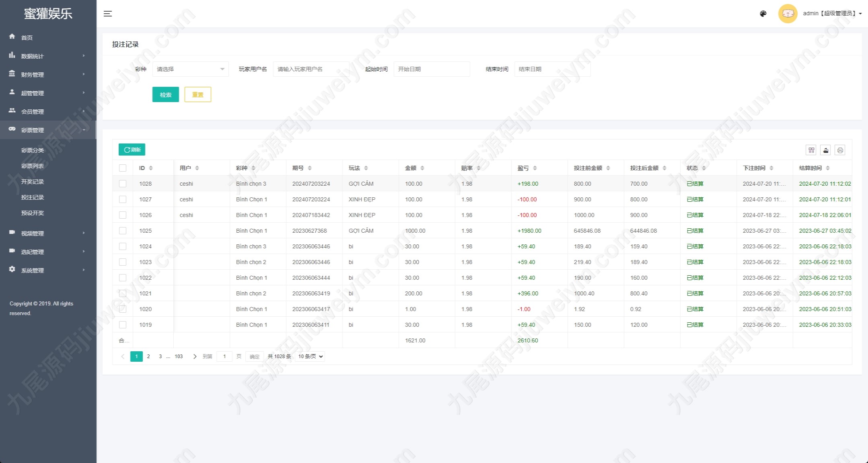Image resolution: width=868 pixels, height=463 pixels.
Task: Open the 10 条/页 page size dropdown
Action: coord(311,356)
